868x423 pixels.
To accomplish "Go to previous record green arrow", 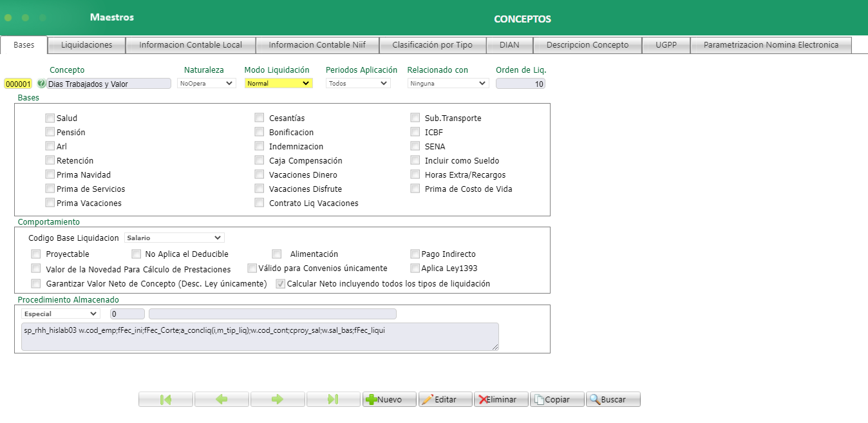I will click(222, 399).
